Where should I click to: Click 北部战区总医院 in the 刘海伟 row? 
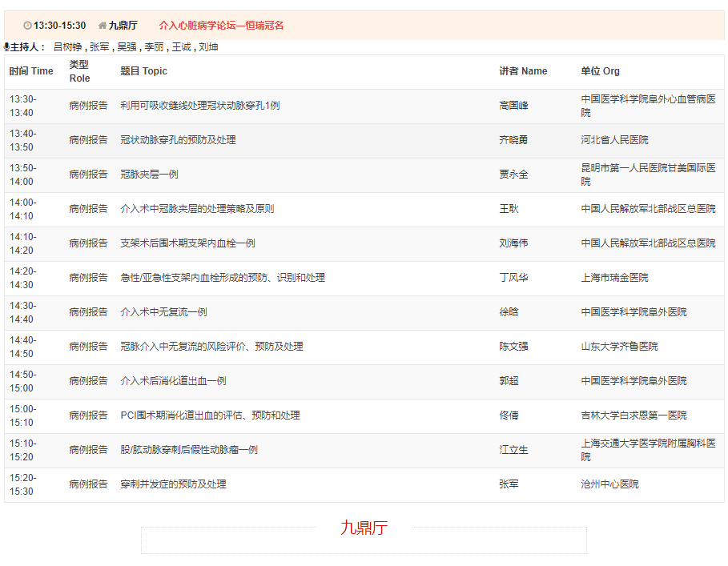tap(682, 243)
